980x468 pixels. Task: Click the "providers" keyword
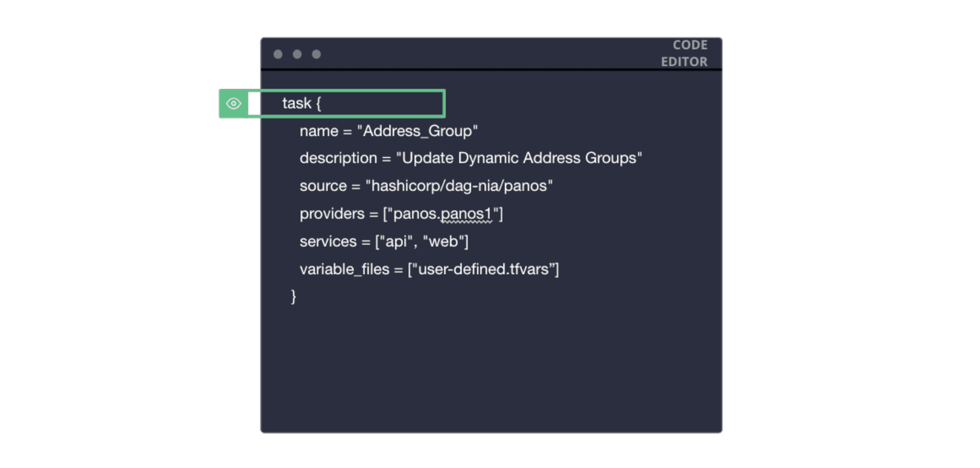[x=332, y=214]
